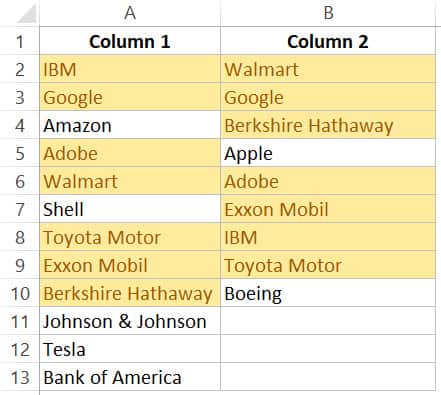Select row 4 header
441x395 pixels.
[20, 125]
